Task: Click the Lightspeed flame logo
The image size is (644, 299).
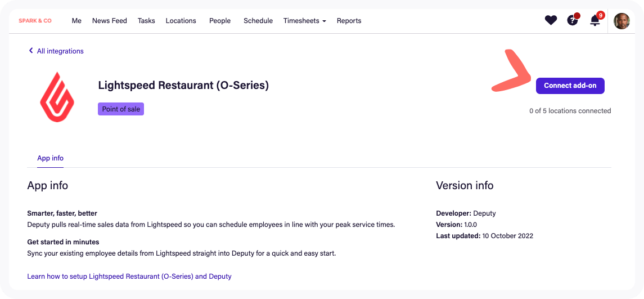Action: [x=57, y=97]
